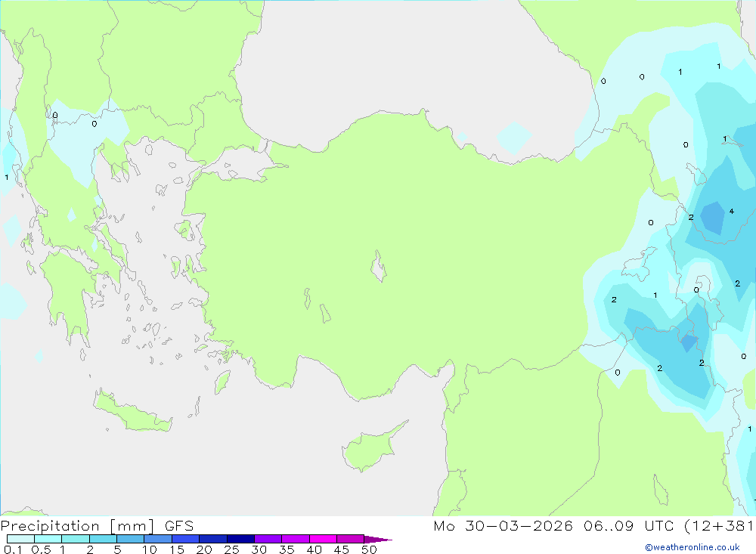
Task: Click the '20' legend scale label
Action: pos(204,549)
